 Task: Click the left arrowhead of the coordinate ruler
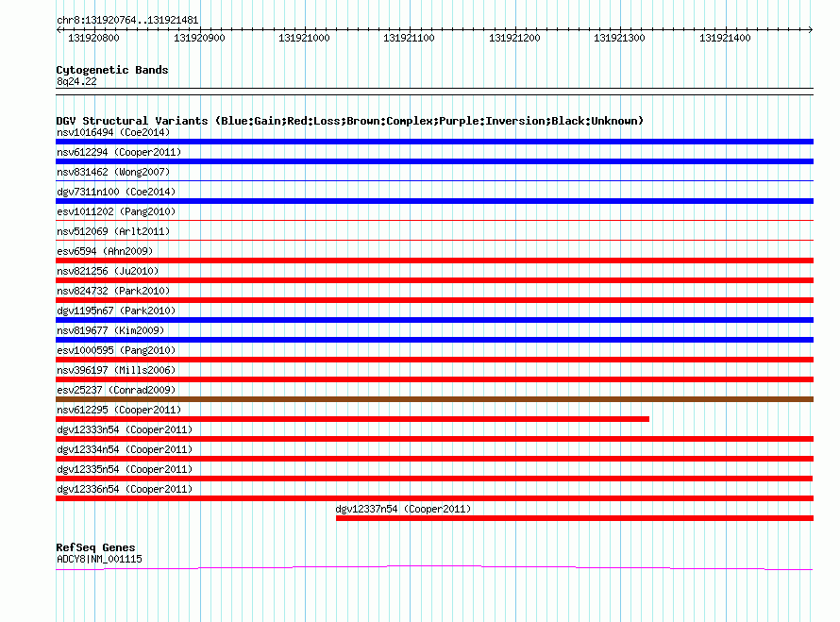click(x=59, y=30)
